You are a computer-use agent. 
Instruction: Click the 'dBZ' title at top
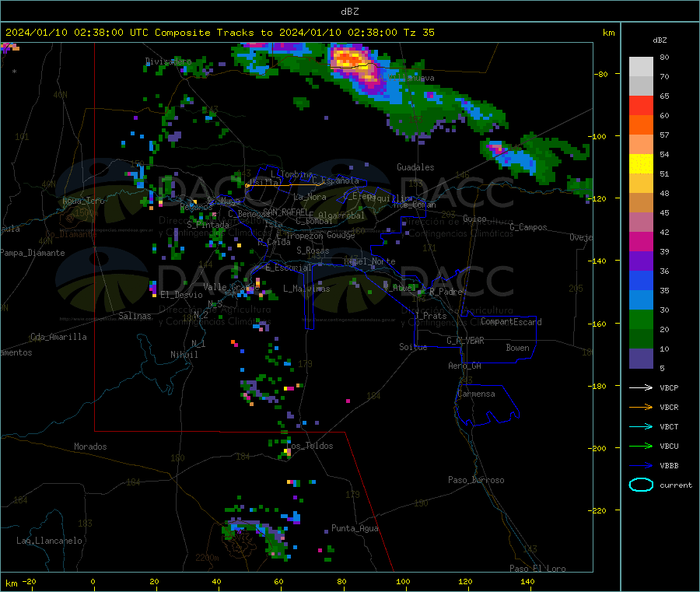click(349, 12)
